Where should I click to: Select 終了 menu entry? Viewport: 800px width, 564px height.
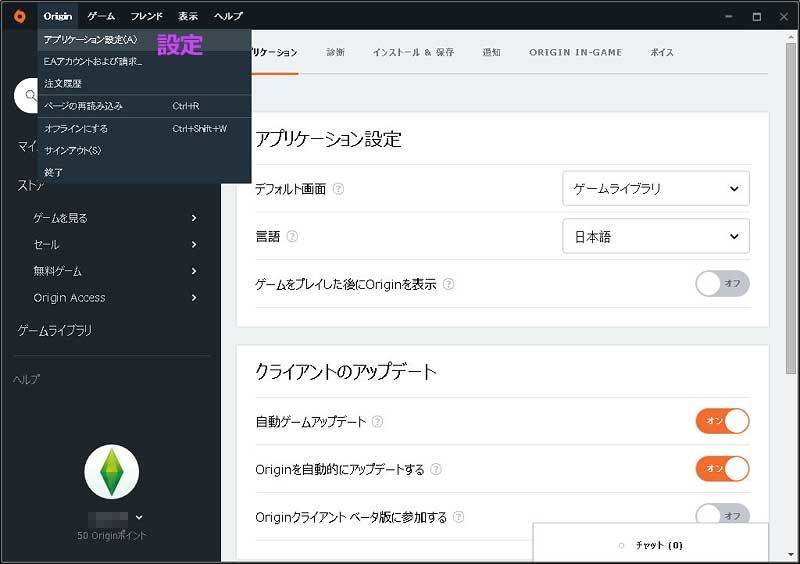tap(144, 173)
